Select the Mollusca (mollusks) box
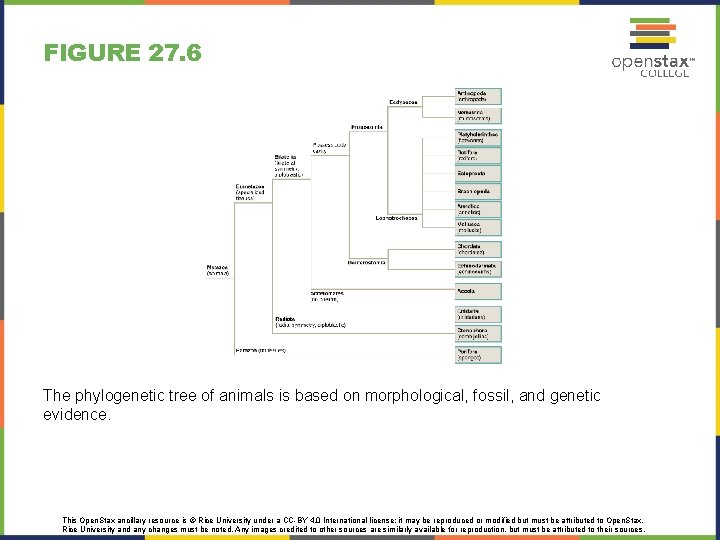Image resolution: width=720 pixels, height=540 pixels. 478,227
